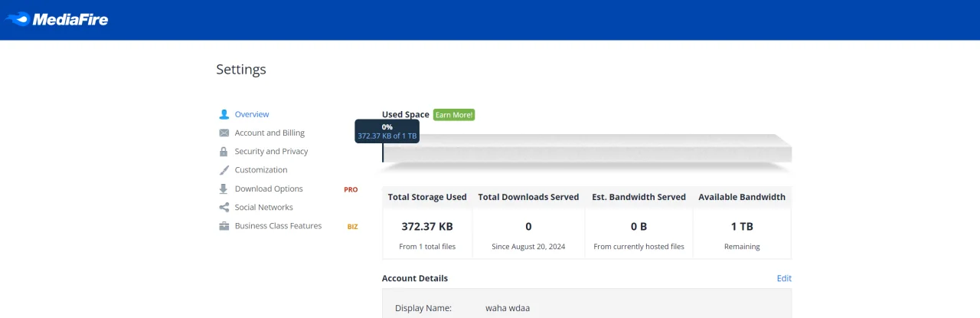The height and width of the screenshot is (318, 980).
Task: Click the 372.37 KB storage value
Action: click(427, 227)
